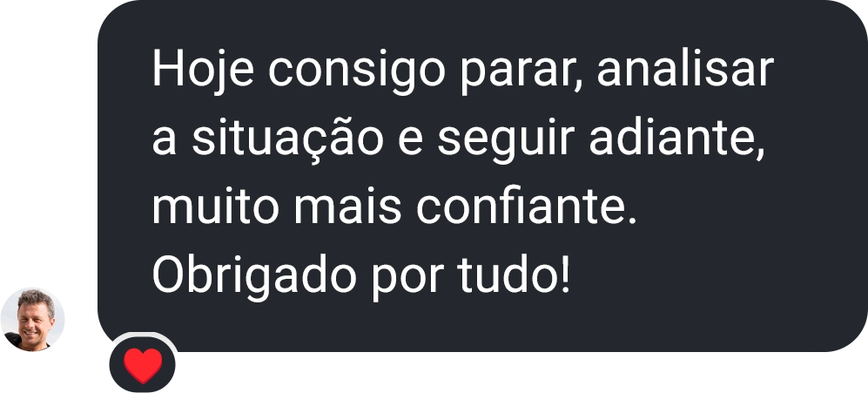Click the word "mais" in the third line

pyautogui.click(x=347, y=207)
